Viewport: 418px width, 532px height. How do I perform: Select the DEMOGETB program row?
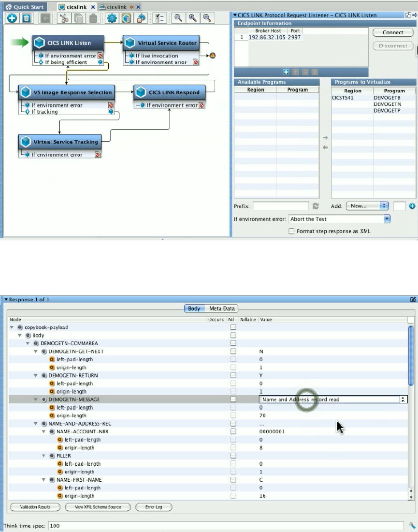click(x=373, y=98)
